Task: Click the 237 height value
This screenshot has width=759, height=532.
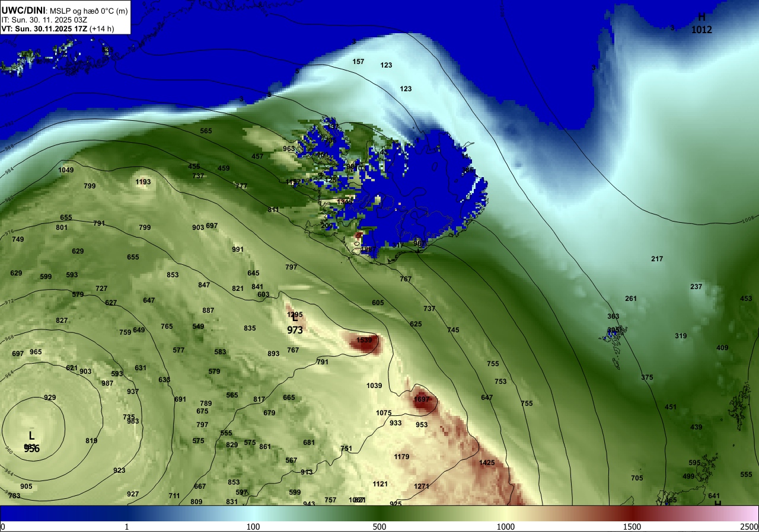Action: pyautogui.click(x=696, y=287)
